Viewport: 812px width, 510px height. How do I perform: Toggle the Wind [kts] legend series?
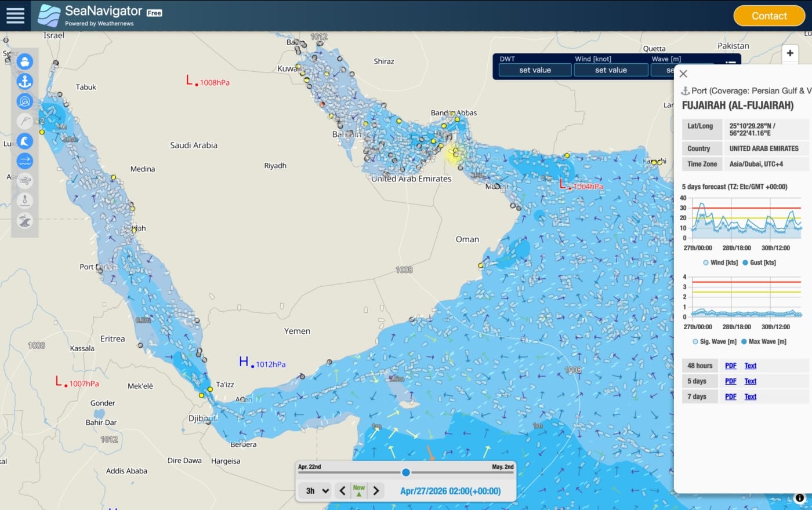tap(720, 263)
